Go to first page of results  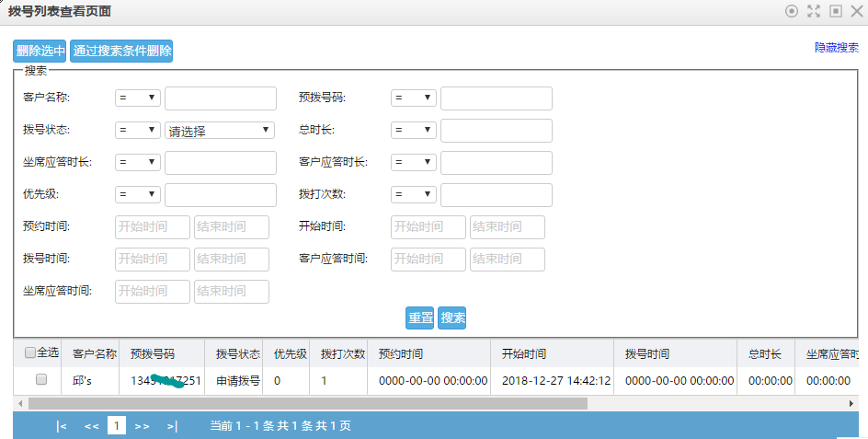coord(62,426)
